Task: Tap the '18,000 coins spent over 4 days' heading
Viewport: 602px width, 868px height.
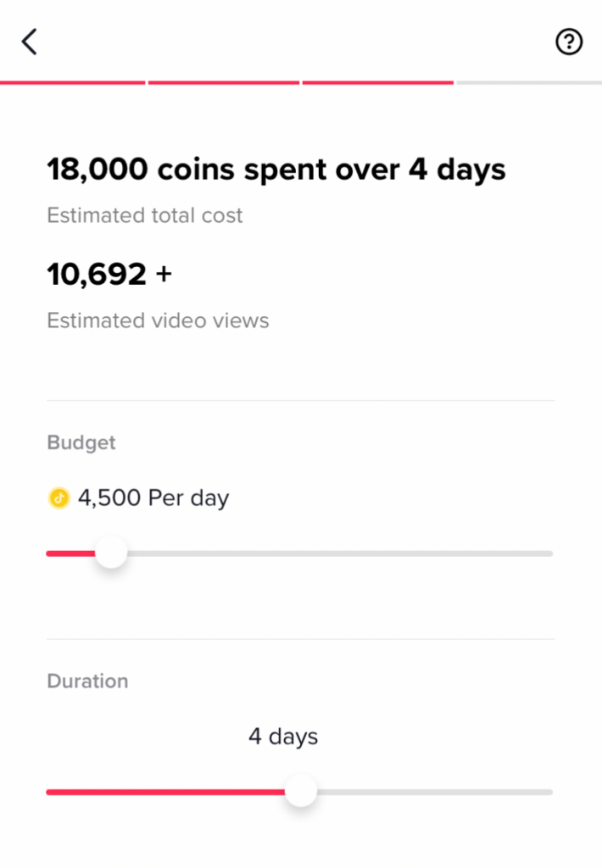Action: coord(276,170)
